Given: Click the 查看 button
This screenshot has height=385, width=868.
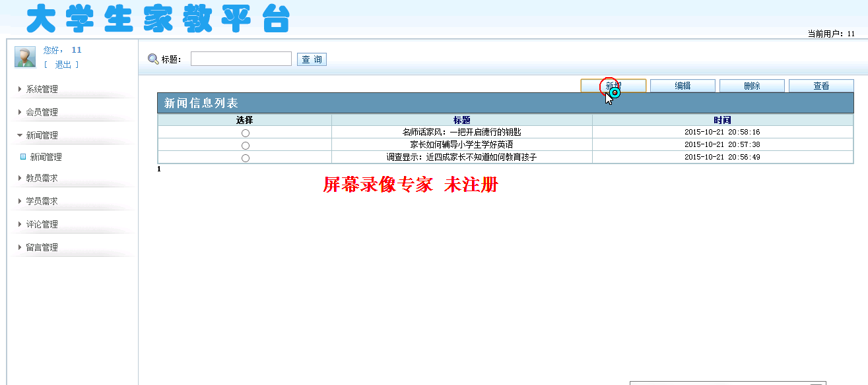Looking at the screenshot, I should 821,86.
